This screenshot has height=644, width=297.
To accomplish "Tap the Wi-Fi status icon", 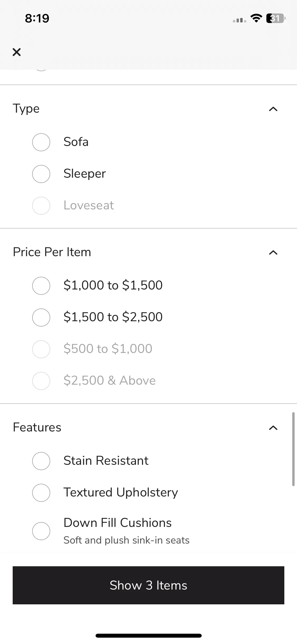I will tap(256, 18).
